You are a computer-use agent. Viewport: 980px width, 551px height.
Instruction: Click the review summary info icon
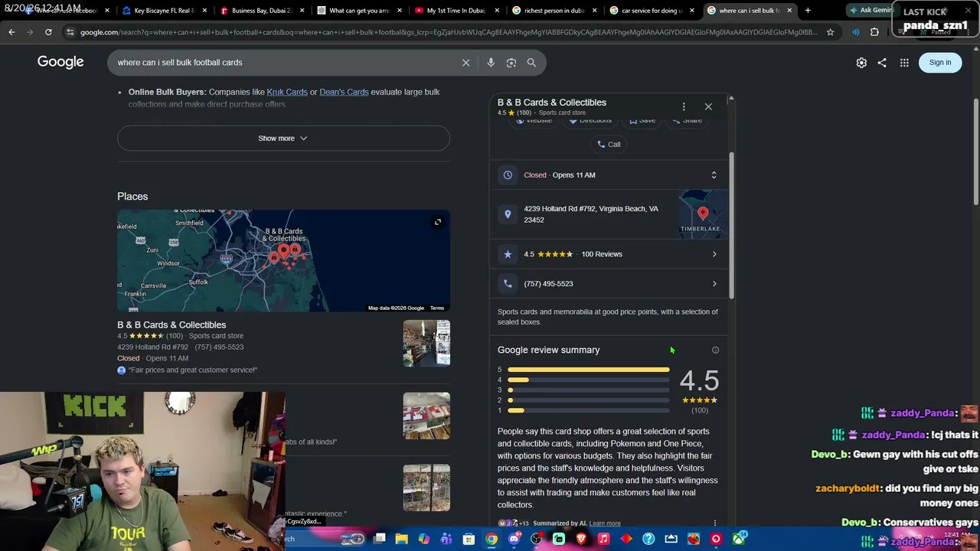(715, 350)
